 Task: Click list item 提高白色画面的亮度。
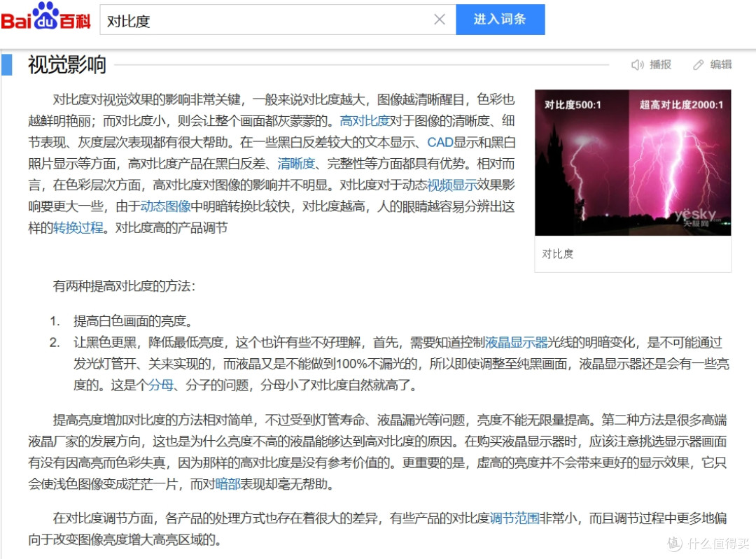(x=134, y=321)
